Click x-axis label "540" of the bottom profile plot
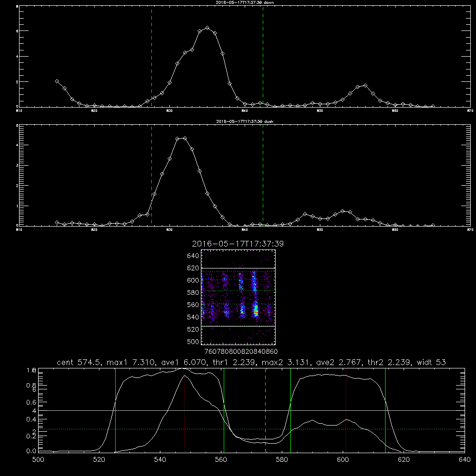476x476 pixels. click(x=160, y=460)
